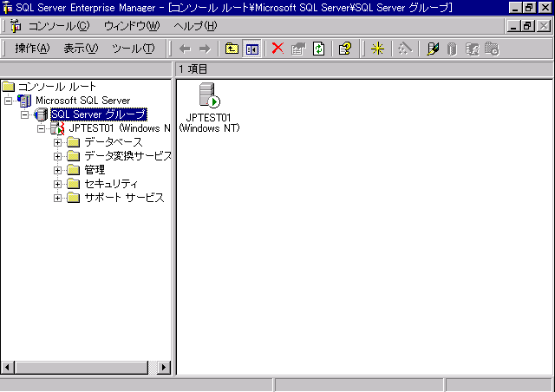Select JPTEST01 server icon in right pane
The width and height of the screenshot is (555, 392).
(x=210, y=95)
